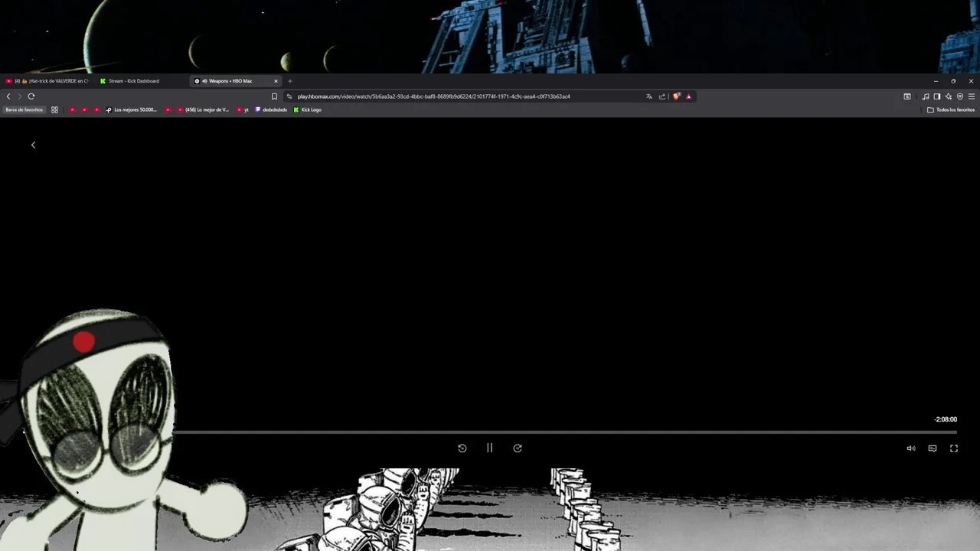Navigate back in browser history
This screenshot has height=551, width=980.
8,96
